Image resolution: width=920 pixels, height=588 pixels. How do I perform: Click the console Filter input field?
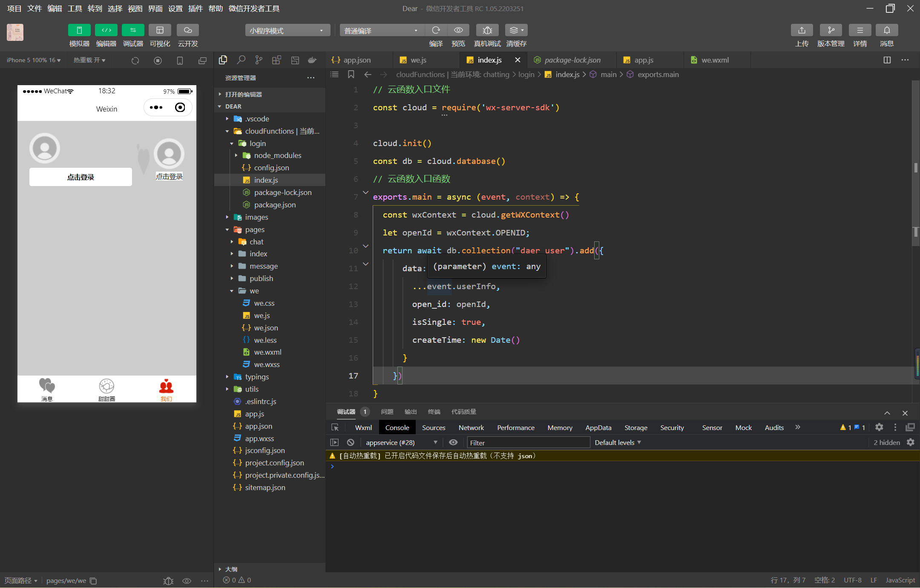click(528, 442)
